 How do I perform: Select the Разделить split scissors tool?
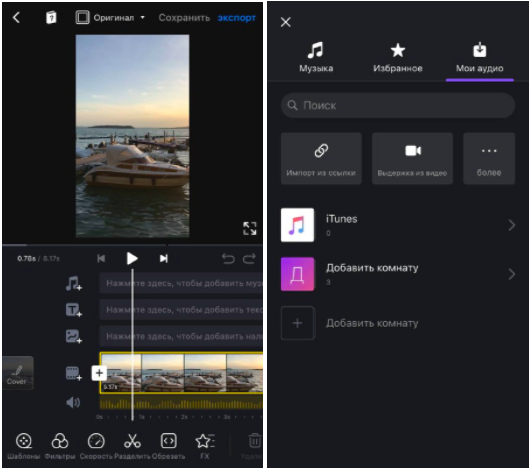pos(132,446)
